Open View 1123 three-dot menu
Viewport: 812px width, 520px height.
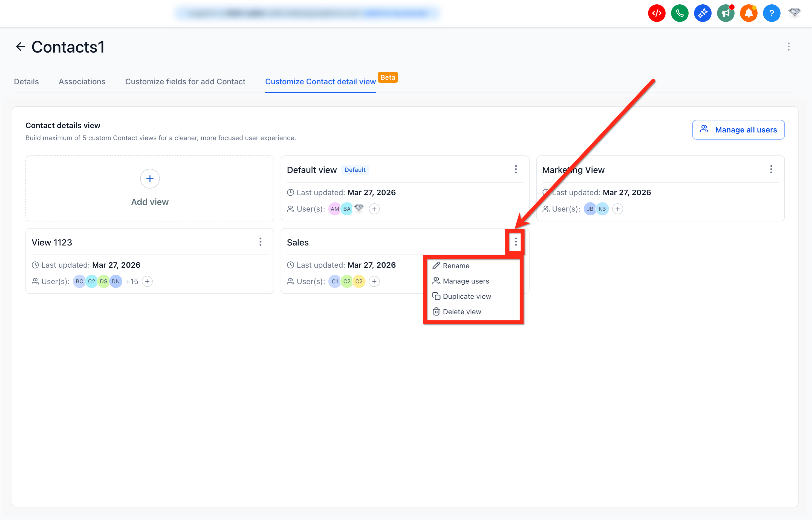(260, 242)
